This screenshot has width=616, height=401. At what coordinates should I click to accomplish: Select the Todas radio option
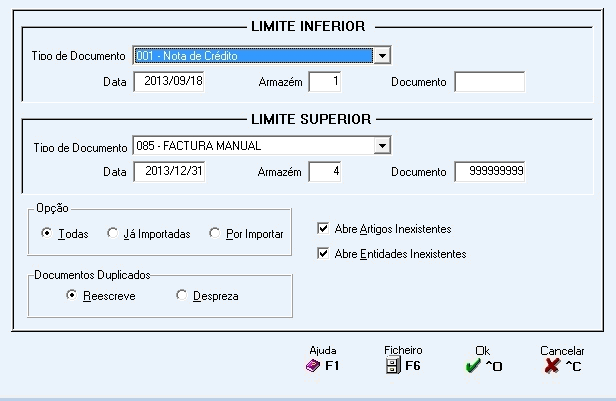point(47,233)
